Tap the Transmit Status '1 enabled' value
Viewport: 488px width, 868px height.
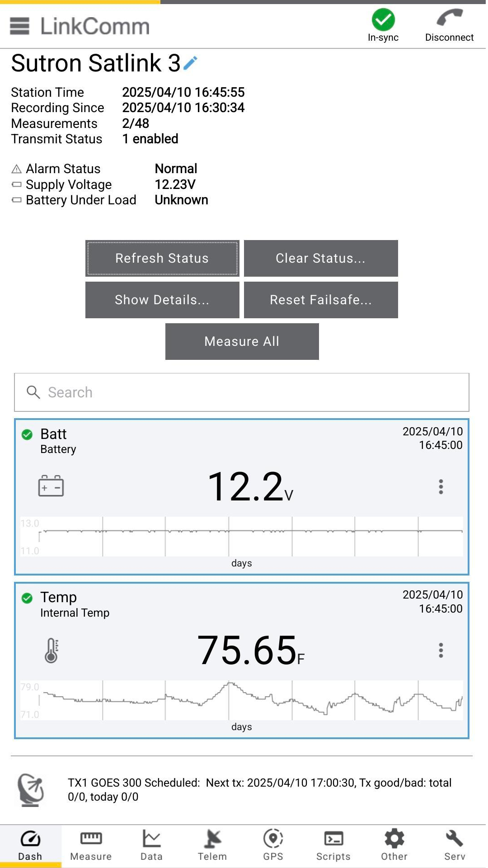[150, 139]
